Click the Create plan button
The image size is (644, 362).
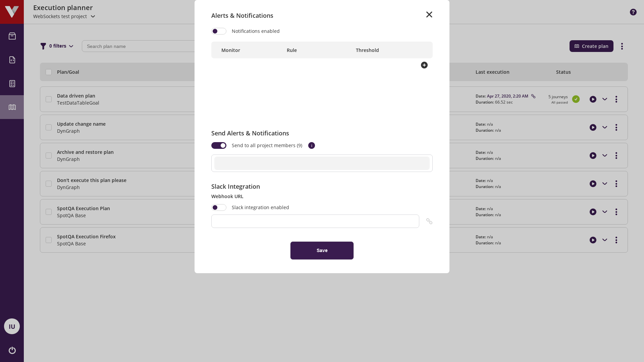591,46
